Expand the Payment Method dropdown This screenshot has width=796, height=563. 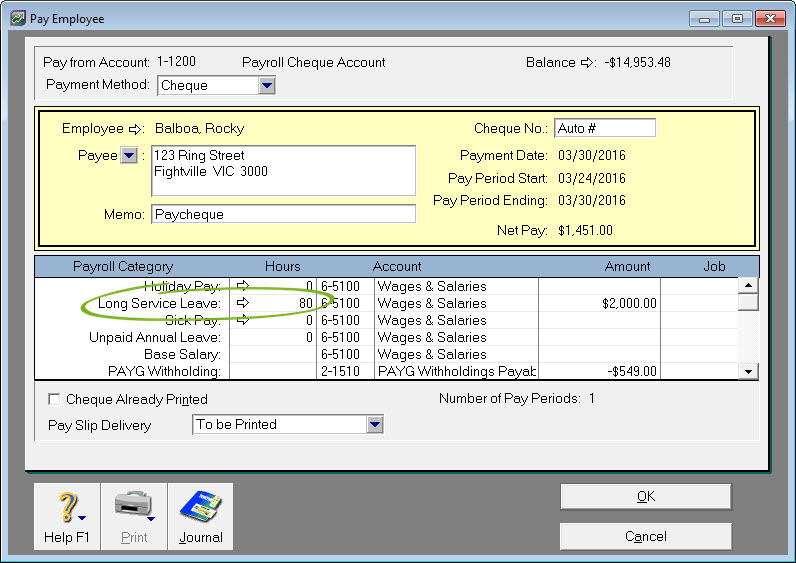tap(266, 86)
